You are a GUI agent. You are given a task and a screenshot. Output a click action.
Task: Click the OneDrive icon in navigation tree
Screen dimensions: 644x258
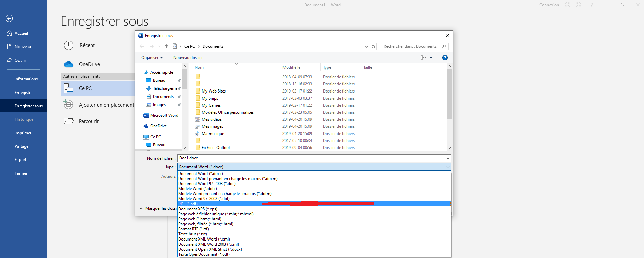[146, 126]
